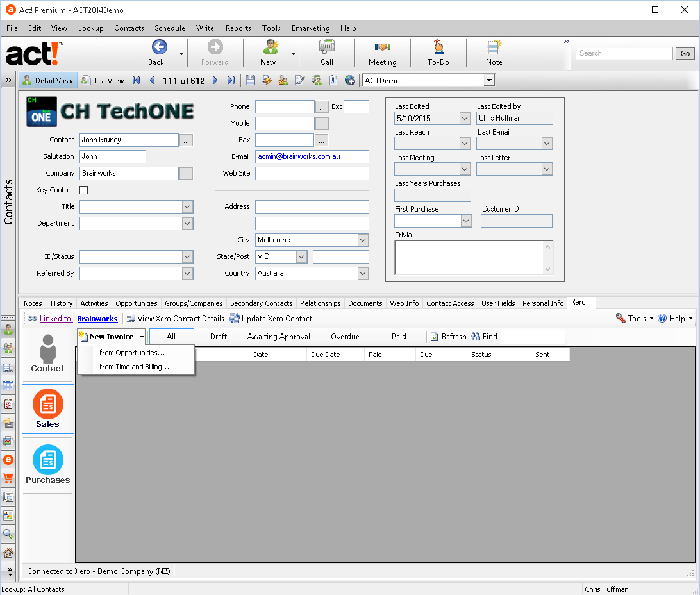Open the magnifier Search icon in navigation

[8, 534]
